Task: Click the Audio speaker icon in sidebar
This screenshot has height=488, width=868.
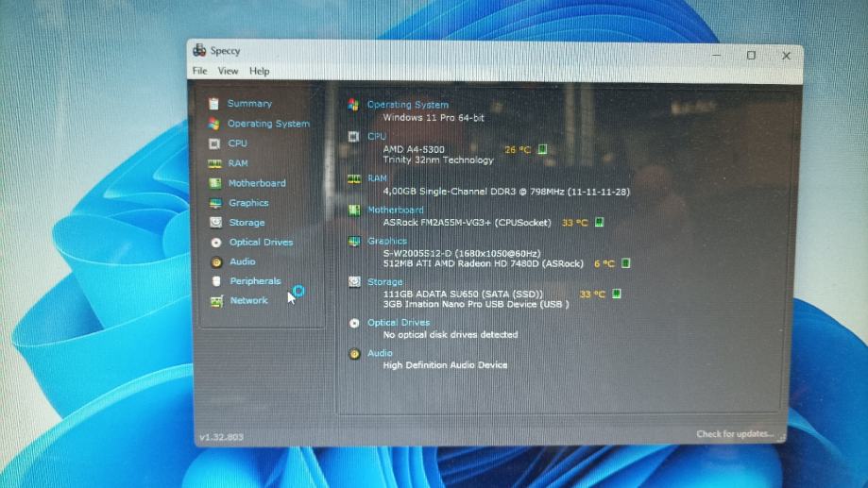Action: pos(216,261)
